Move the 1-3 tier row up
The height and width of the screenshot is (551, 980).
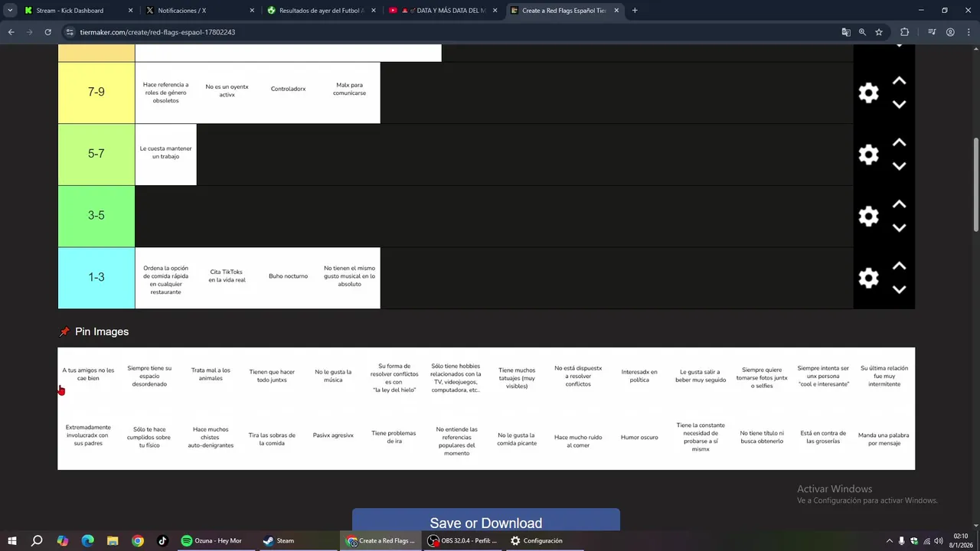(900, 266)
